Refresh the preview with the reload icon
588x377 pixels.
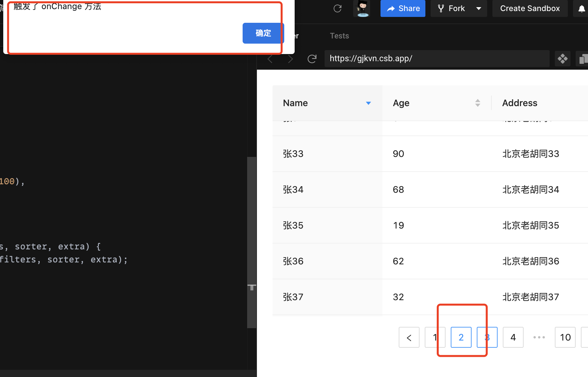312,59
